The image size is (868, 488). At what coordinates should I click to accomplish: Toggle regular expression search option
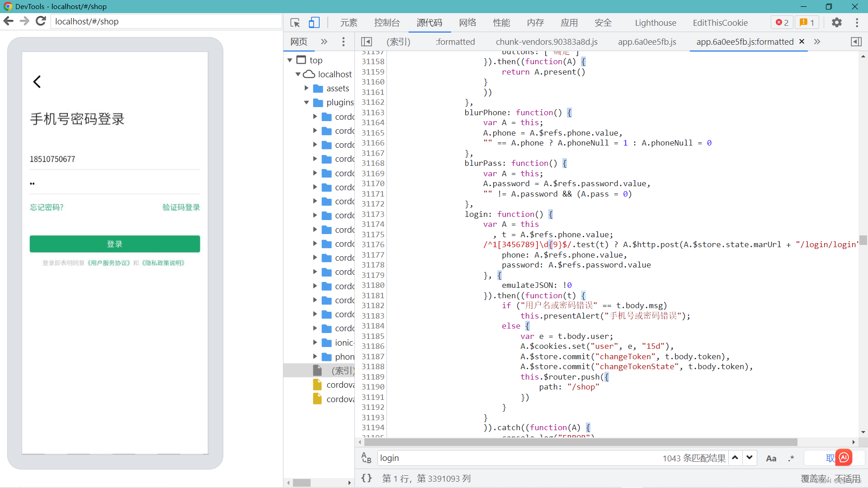(x=791, y=458)
